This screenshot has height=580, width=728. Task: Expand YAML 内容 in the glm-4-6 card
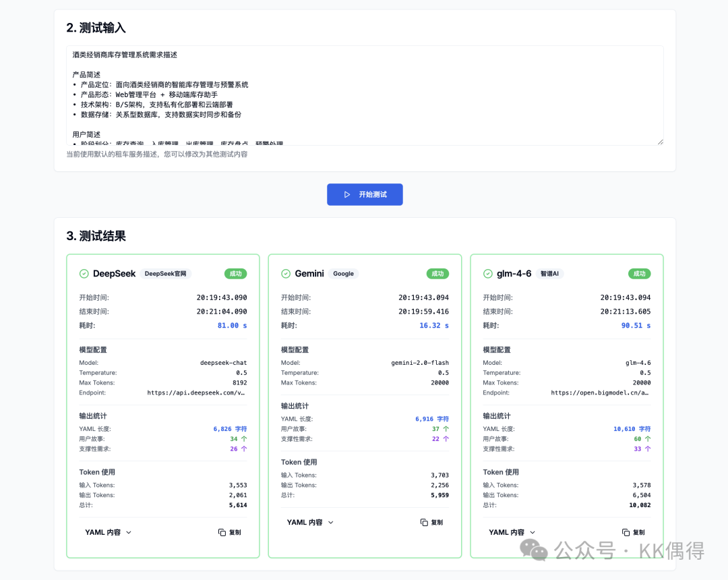point(512,532)
